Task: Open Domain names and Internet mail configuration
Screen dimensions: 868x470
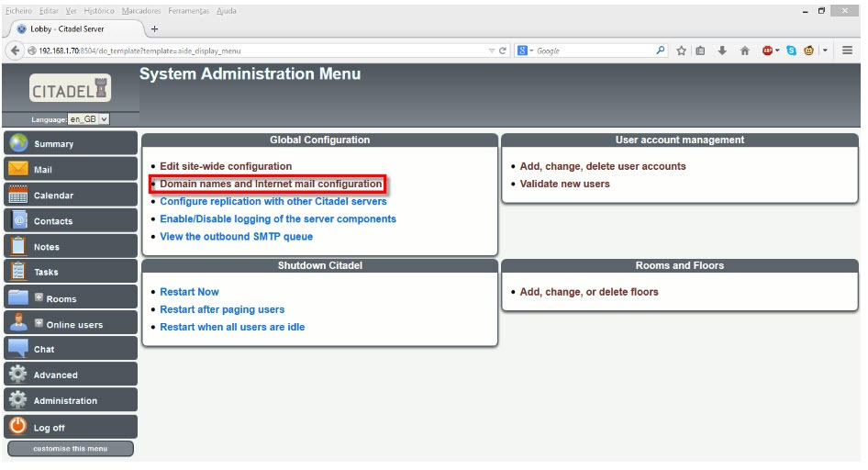Action: click(271, 185)
